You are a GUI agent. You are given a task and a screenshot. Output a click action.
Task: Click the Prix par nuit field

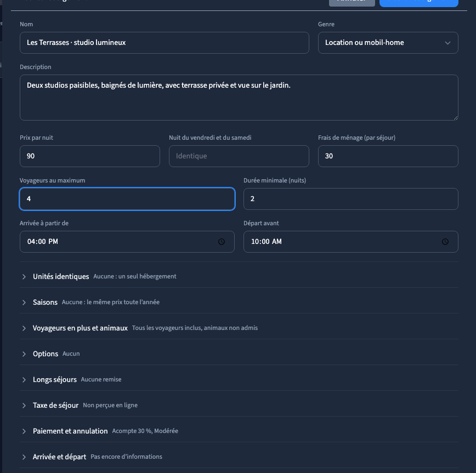(x=90, y=156)
